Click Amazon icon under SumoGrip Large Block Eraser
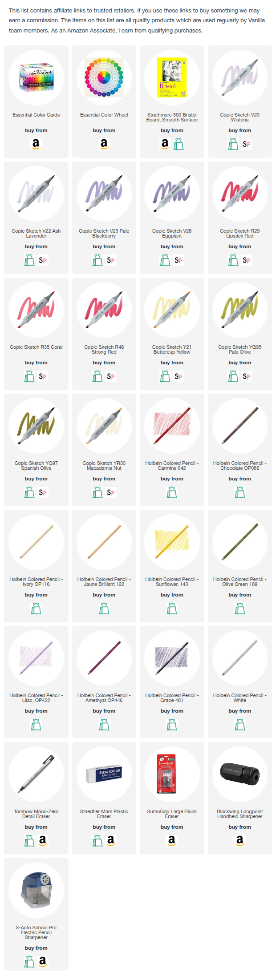 [172, 840]
